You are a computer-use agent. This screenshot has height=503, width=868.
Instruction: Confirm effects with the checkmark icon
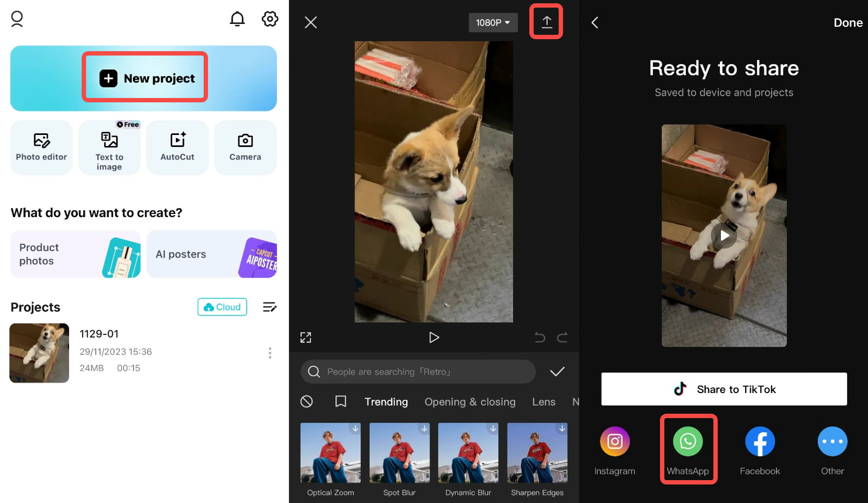(x=557, y=372)
